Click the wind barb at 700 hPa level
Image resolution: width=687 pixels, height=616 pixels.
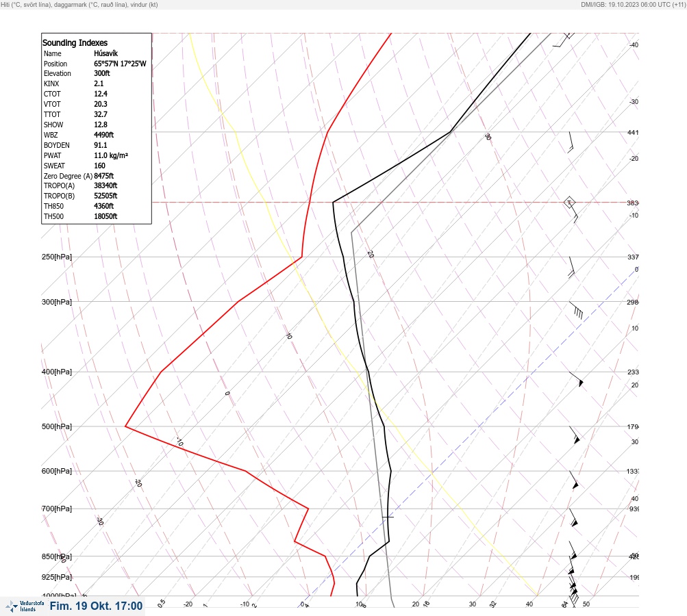pyautogui.click(x=573, y=517)
